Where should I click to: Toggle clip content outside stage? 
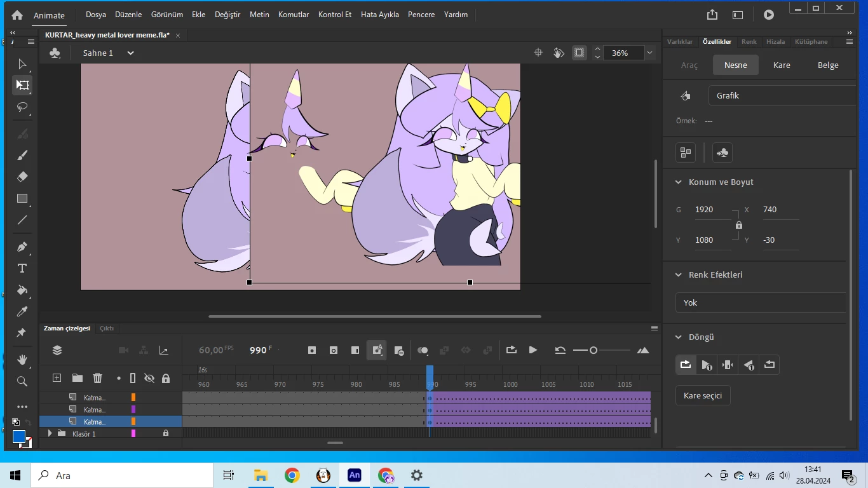579,53
